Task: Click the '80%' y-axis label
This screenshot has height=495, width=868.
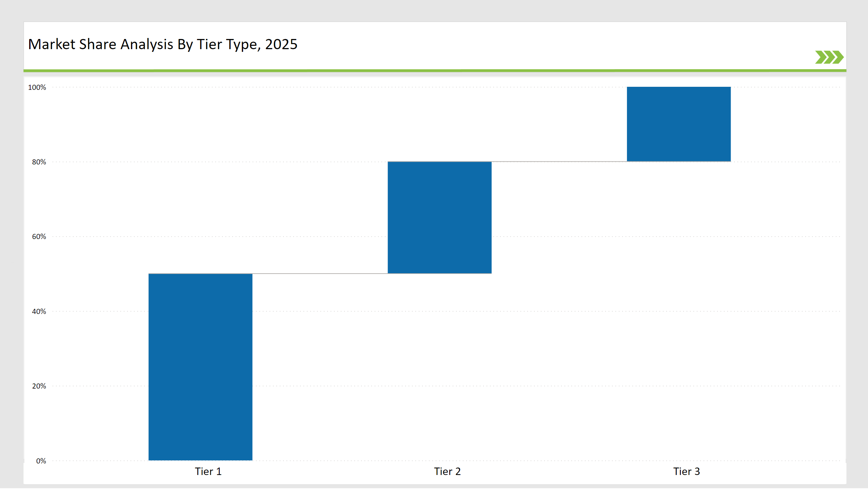Action: point(39,162)
